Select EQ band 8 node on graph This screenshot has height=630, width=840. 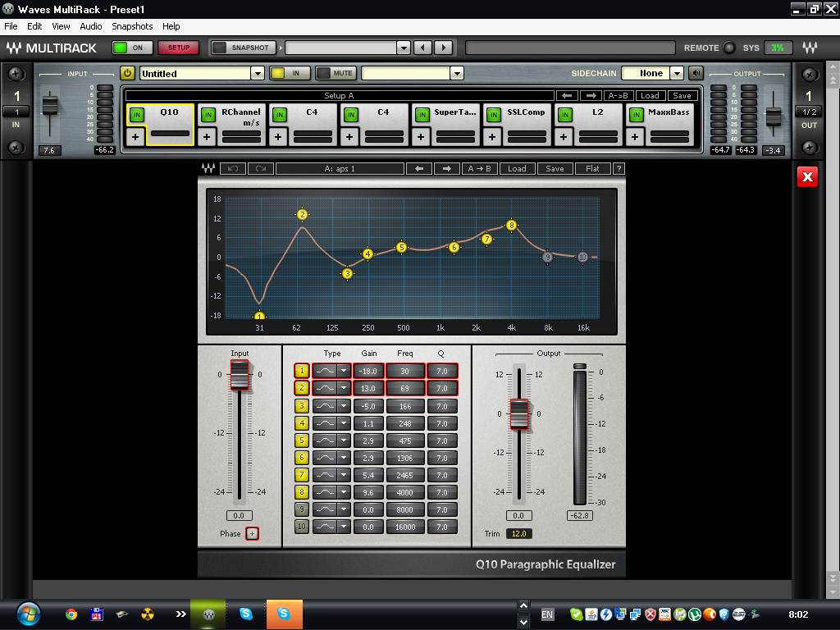(512, 225)
